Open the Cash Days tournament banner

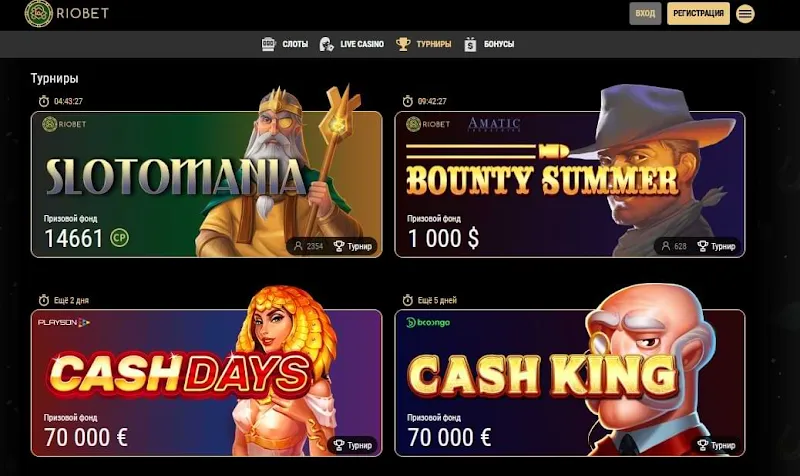207,383
